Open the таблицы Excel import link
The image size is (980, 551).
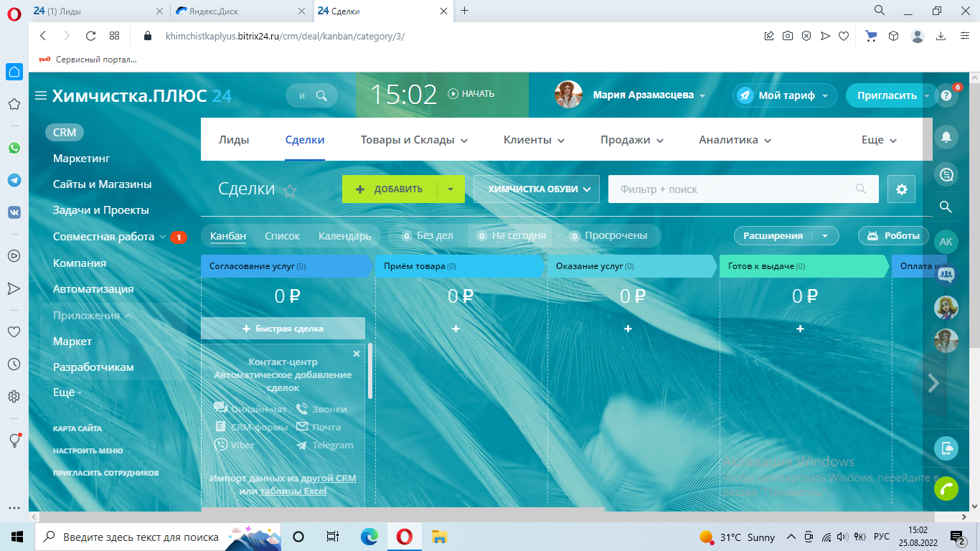(293, 491)
